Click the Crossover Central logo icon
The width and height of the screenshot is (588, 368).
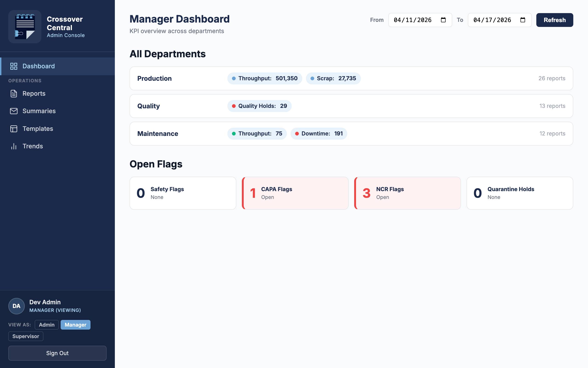pos(25,27)
